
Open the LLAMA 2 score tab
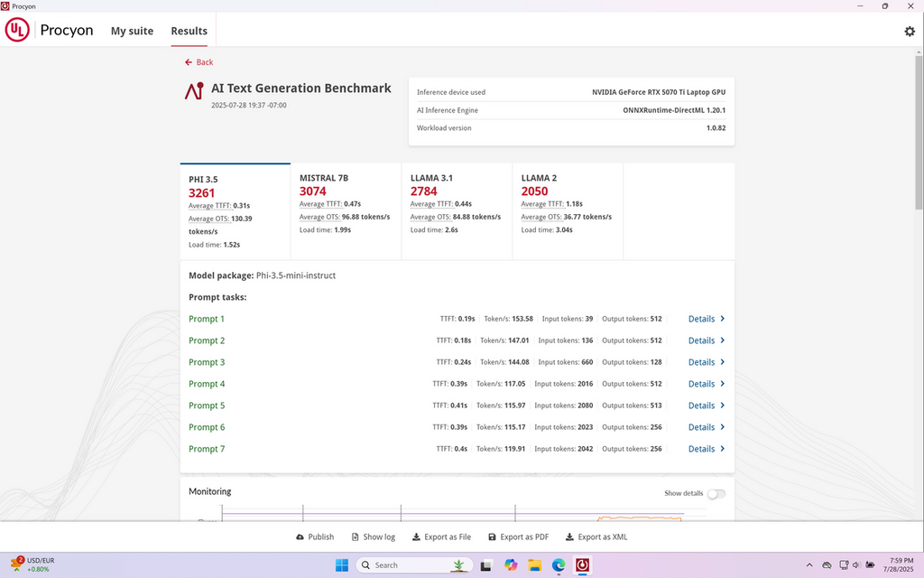pyautogui.click(x=568, y=211)
